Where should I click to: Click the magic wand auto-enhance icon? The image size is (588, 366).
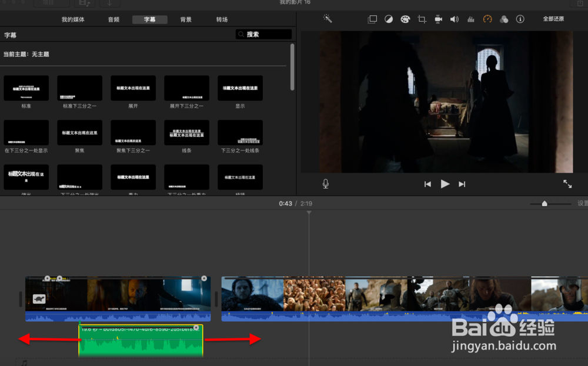328,19
